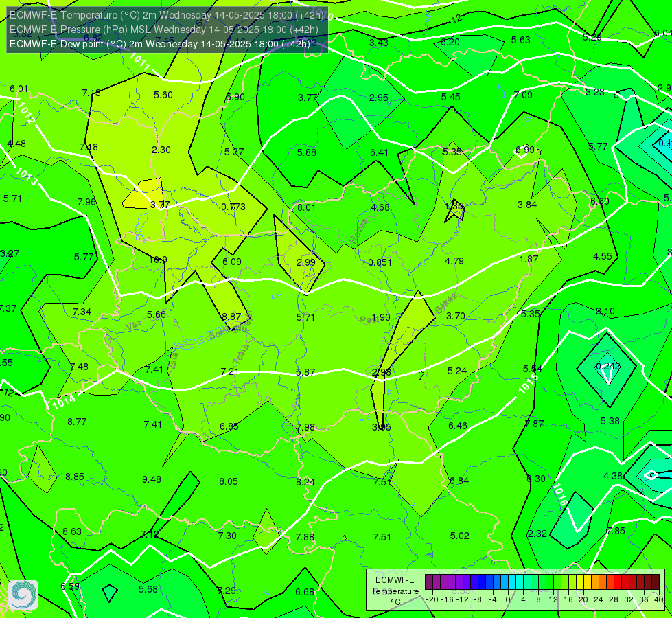Viewport: 672px width, 618px height.
Task: Click the dew point value 6.99
Action: (525, 150)
